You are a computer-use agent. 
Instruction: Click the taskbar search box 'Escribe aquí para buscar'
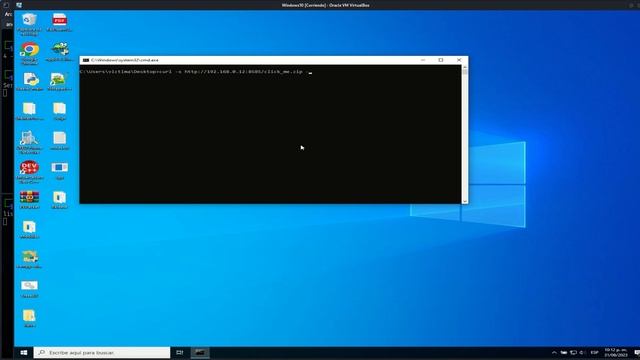[x=102, y=353]
